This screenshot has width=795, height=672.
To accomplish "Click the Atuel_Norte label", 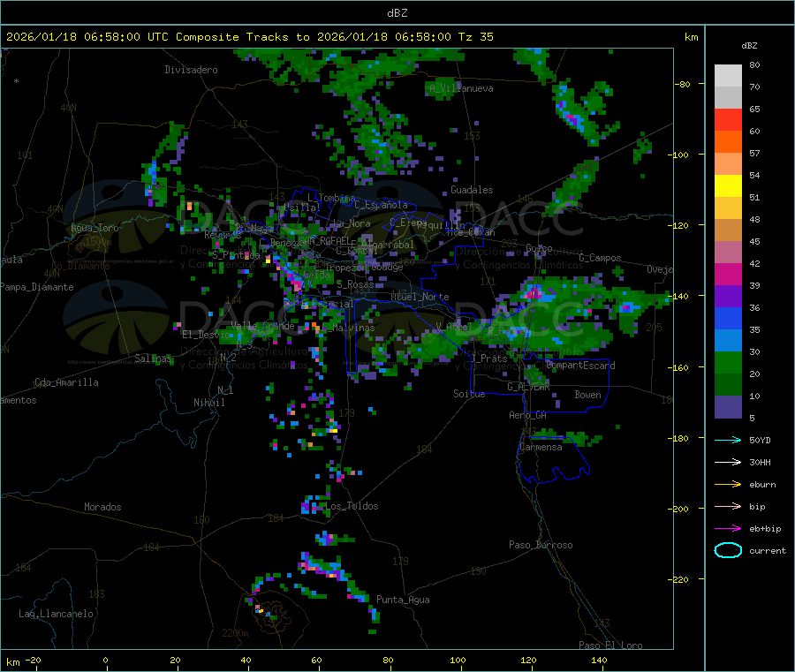I will [420, 297].
